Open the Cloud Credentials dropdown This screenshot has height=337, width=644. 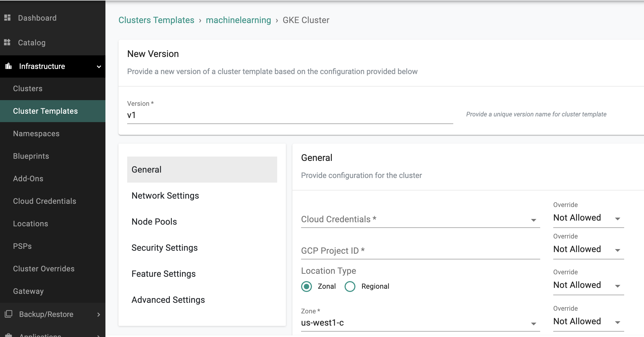pyautogui.click(x=420, y=219)
